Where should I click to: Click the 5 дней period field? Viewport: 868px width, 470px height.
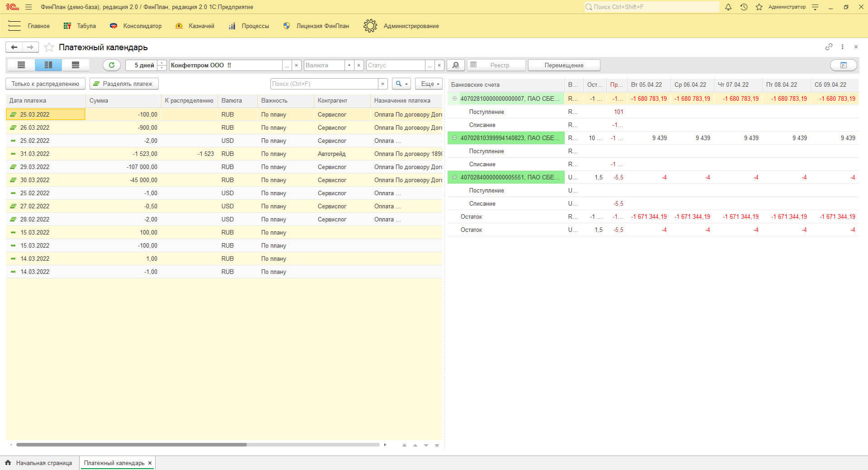[141, 65]
